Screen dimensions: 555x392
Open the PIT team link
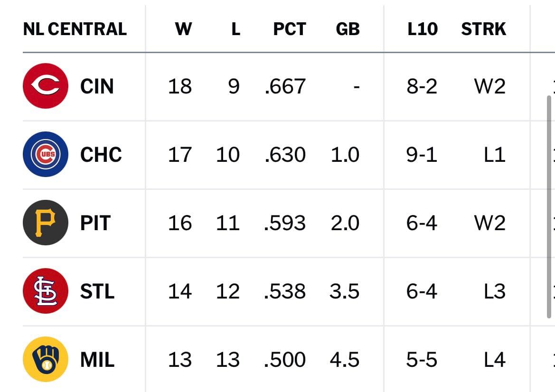point(95,223)
